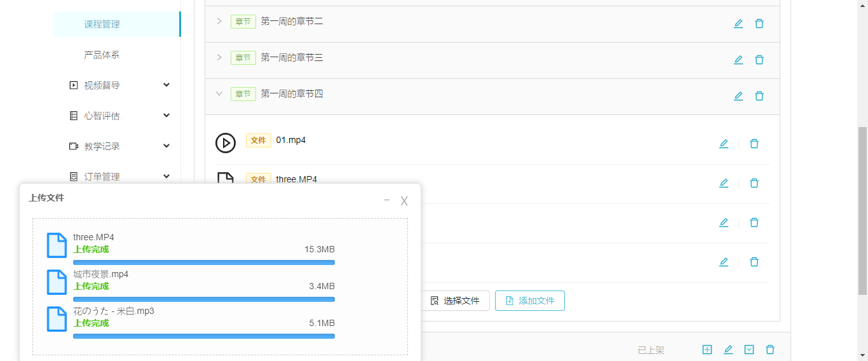The width and height of the screenshot is (868, 361).
Task: Click the 章节 tag of 第一周的章节二
Action: click(x=243, y=22)
